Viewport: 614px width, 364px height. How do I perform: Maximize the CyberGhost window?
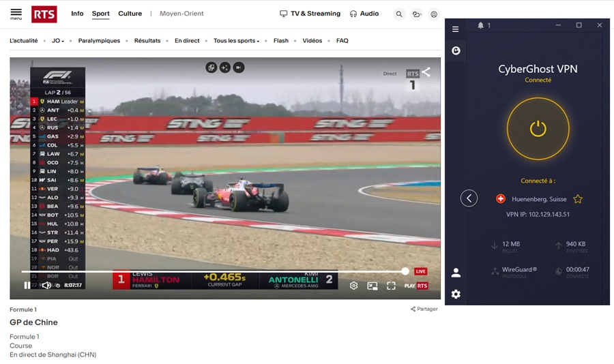(579, 25)
